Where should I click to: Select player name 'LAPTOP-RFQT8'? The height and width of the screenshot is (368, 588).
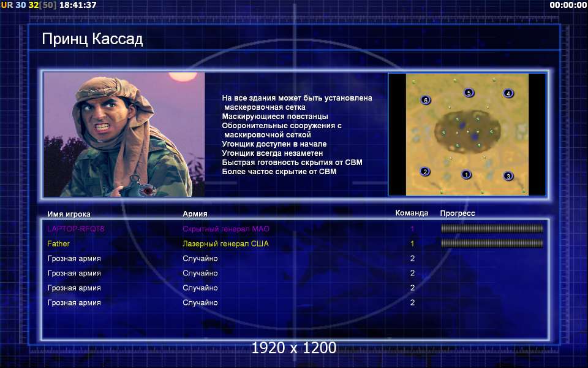(76, 229)
